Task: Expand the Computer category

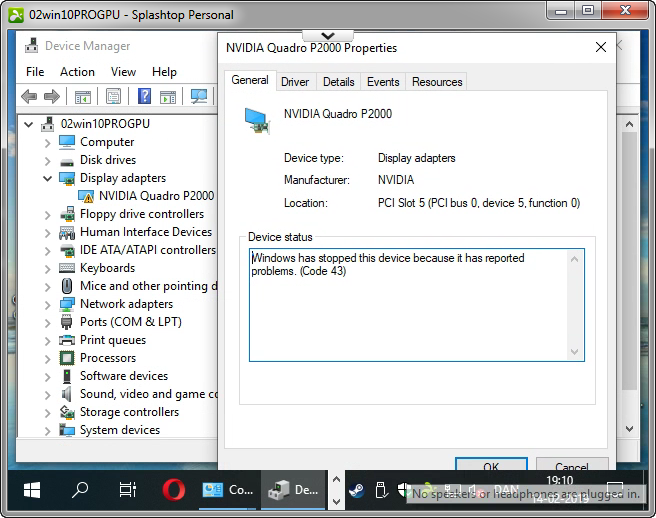Action: [x=47, y=143]
